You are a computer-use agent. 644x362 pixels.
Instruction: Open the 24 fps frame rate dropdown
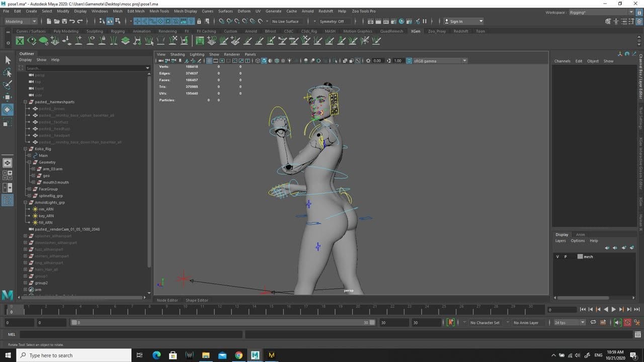point(570,322)
